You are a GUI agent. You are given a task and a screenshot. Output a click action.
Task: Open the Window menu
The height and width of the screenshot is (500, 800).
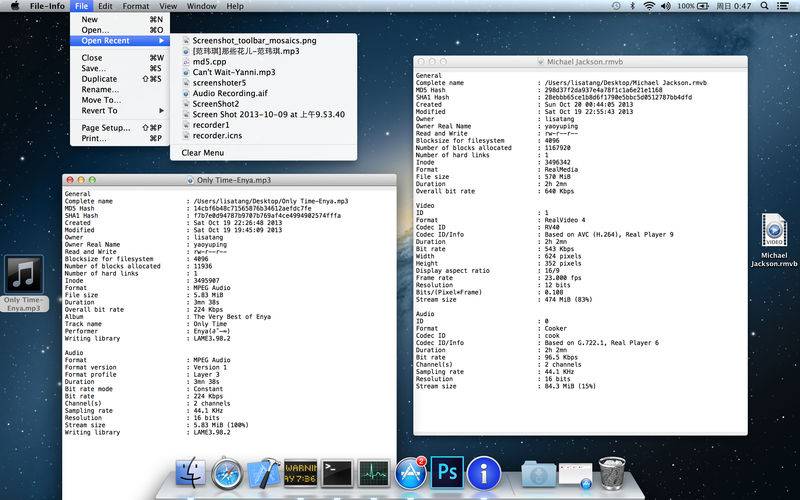pyautogui.click(x=202, y=6)
